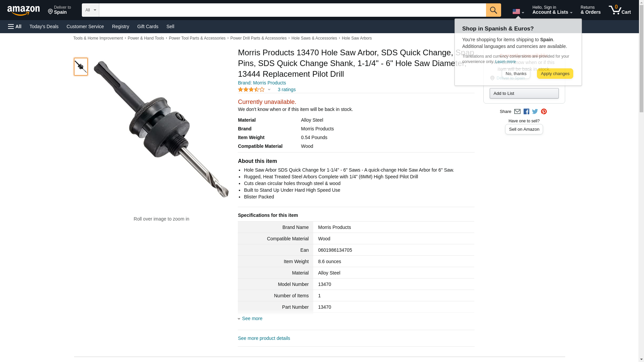Open the US flag language selector
The height and width of the screenshot is (362, 644).
click(x=518, y=12)
